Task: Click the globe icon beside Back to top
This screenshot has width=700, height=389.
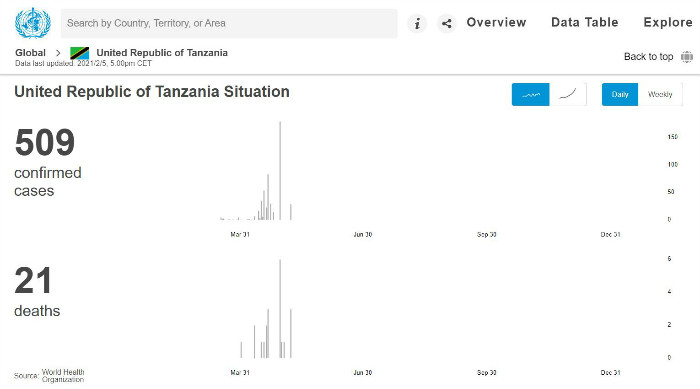Action: coord(687,57)
